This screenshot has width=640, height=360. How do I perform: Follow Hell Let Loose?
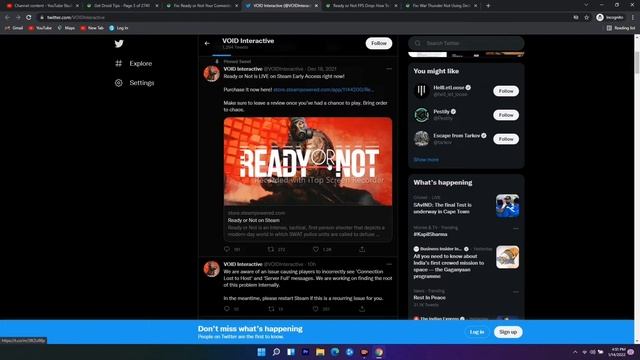point(506,91)
